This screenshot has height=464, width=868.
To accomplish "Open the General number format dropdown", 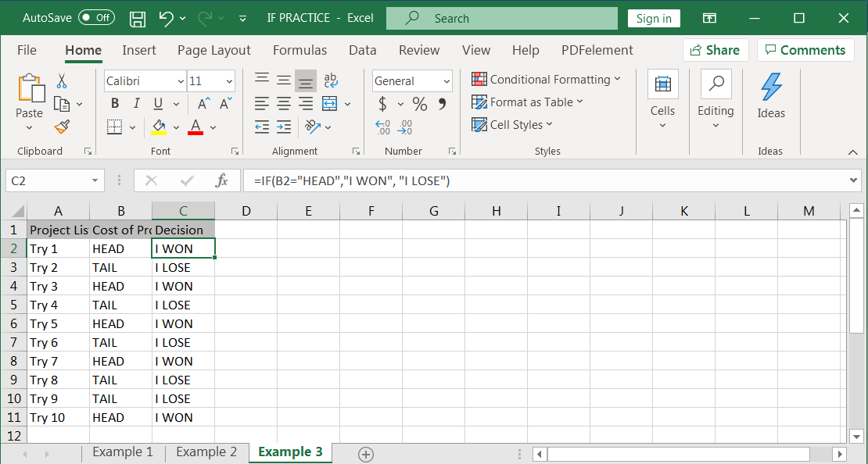I will [447, 81].
